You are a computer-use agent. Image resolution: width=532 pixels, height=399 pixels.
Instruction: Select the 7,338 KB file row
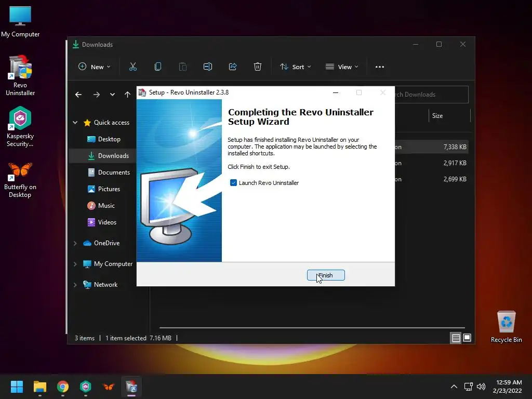[x=432, y=147]
